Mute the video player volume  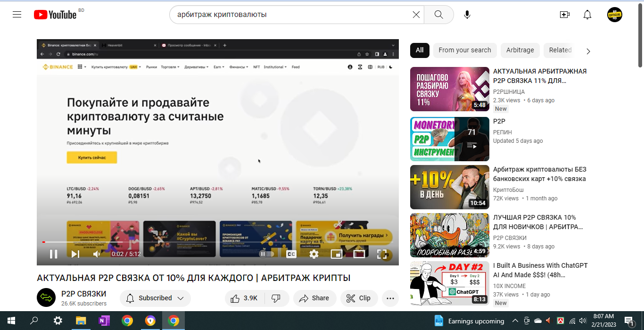pos(97,254)
